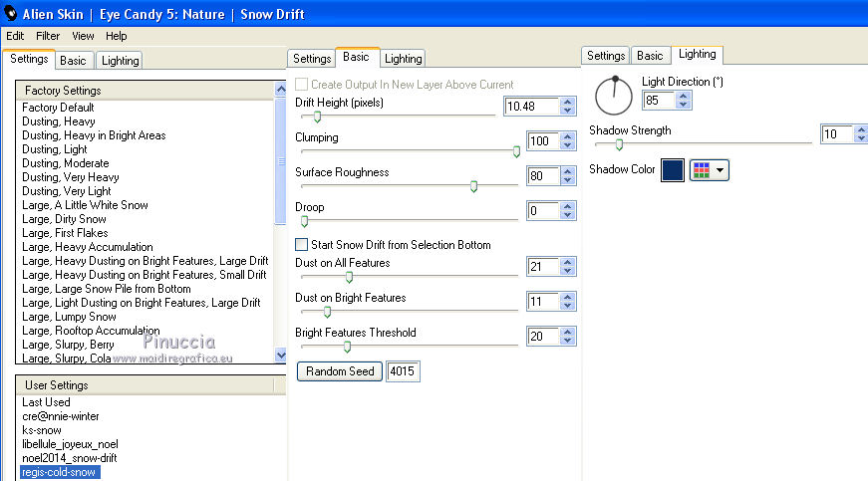Increase Light Direction with up arrow
This screenshot has height=481, width=868.
pyautogui.click(x=683, y=96)
